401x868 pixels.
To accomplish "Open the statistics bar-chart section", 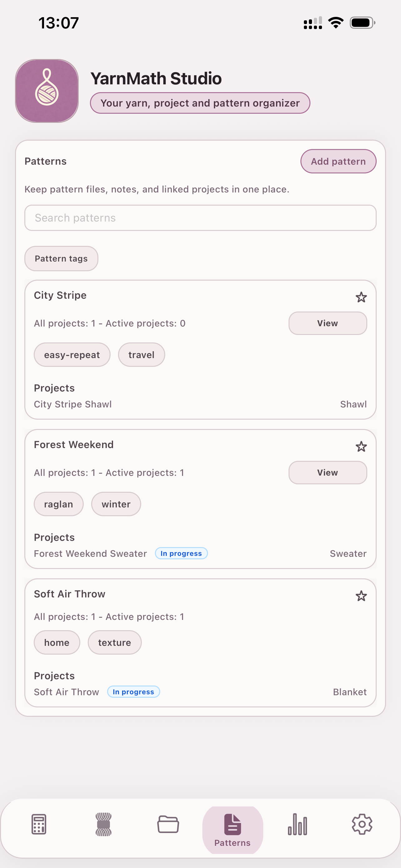I will click(x=298, y=825).
